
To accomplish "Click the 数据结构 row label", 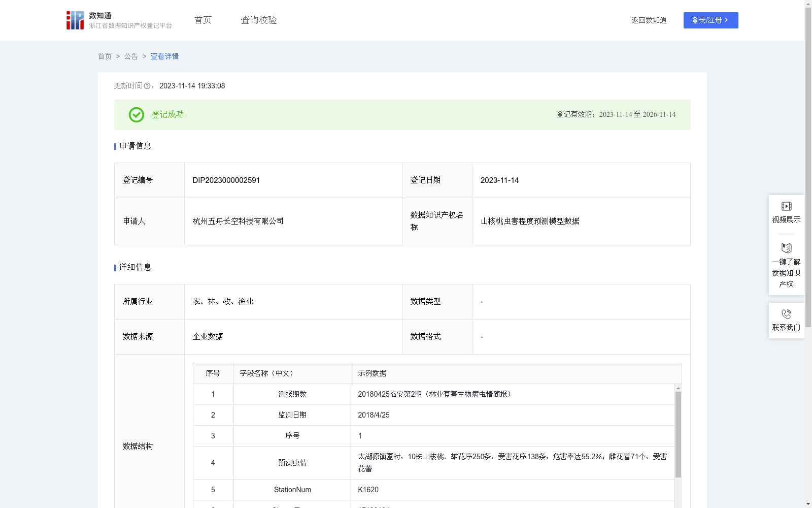I will (138, 447).
